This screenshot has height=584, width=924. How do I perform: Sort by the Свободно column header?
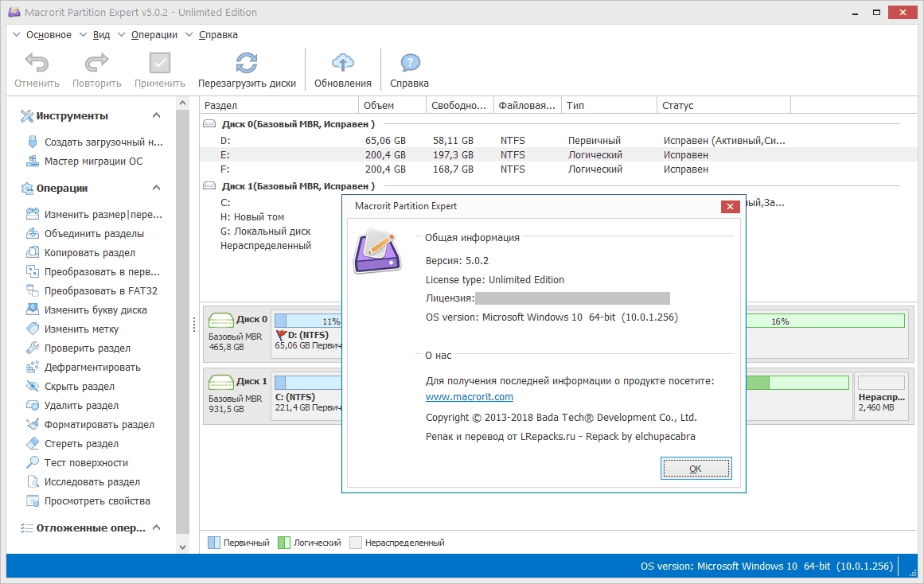[460, 106]
